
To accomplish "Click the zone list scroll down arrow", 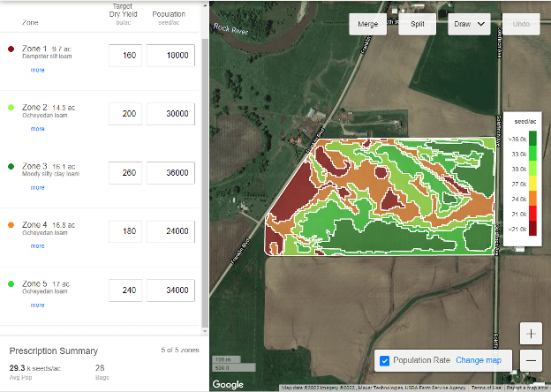I will coord(205,331).
